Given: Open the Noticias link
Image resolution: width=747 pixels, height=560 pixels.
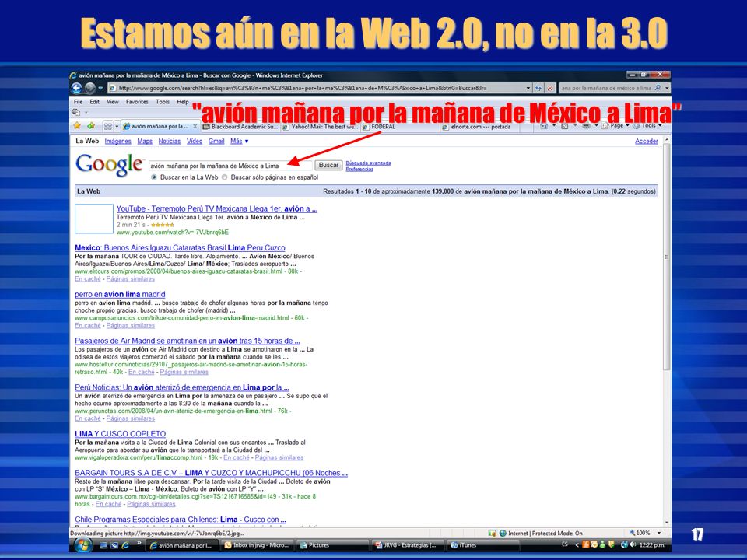Looking at the screenshot, I should point(170,141).
